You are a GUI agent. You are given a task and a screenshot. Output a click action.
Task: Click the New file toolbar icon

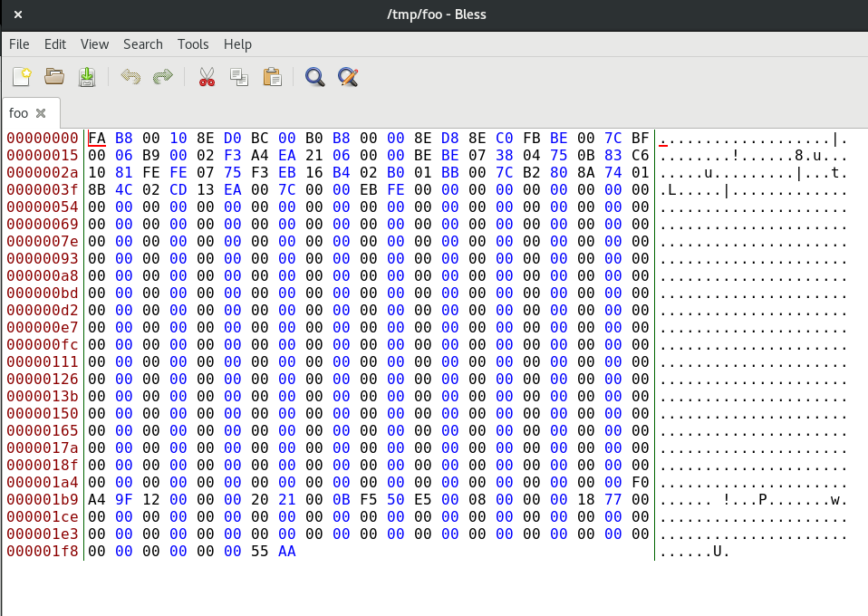click(22, 76)
